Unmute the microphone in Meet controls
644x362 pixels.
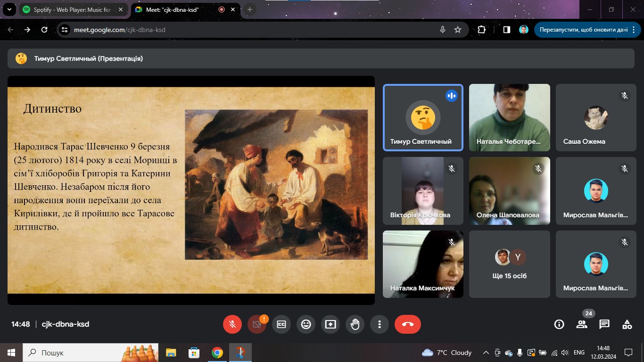coord(232,324)
